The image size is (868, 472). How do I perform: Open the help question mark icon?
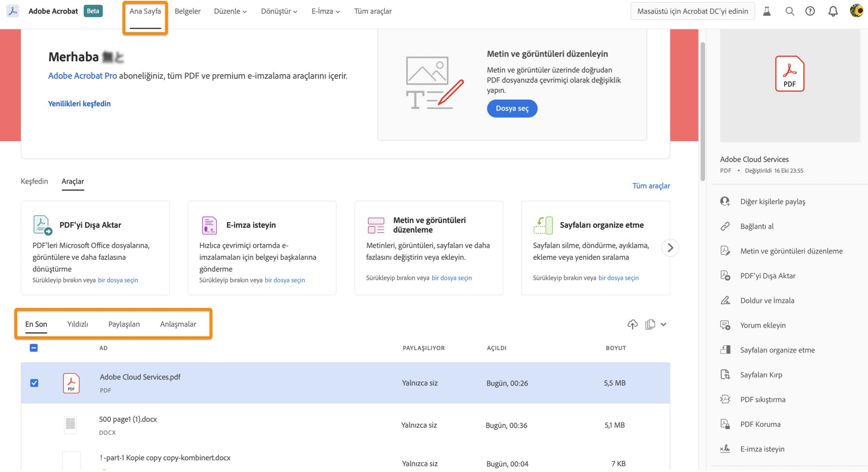[x=810, y=11]
